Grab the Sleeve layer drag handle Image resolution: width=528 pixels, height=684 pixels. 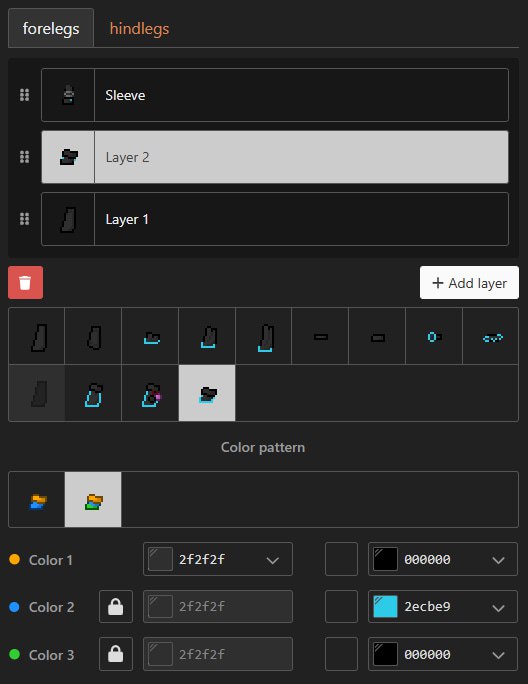coord(24,95)
